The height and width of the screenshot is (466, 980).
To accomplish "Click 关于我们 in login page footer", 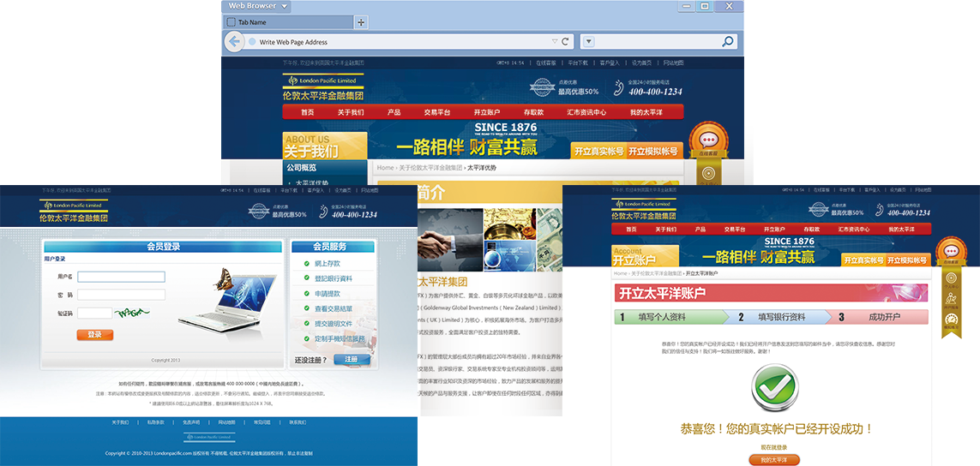I will tap(120, 422).
